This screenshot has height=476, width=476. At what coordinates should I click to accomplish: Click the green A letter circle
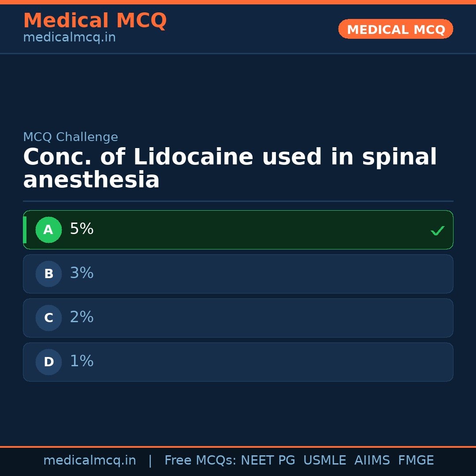click(48, 230)
